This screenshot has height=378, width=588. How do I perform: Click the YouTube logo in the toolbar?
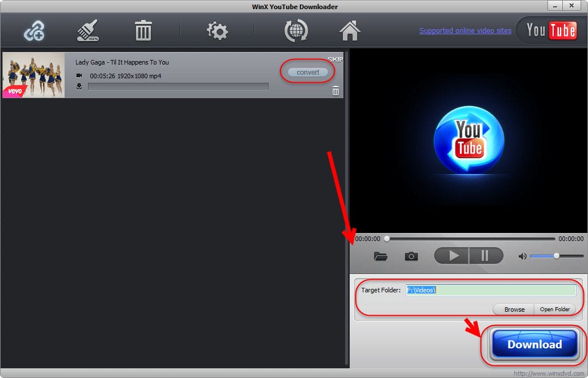pyautogui.click(x=551, y=30)
